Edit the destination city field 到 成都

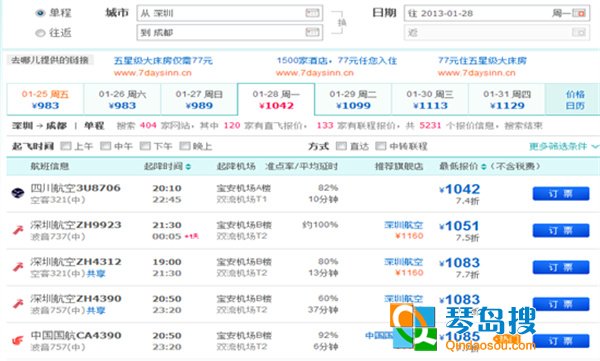click(x=230, y=32)
